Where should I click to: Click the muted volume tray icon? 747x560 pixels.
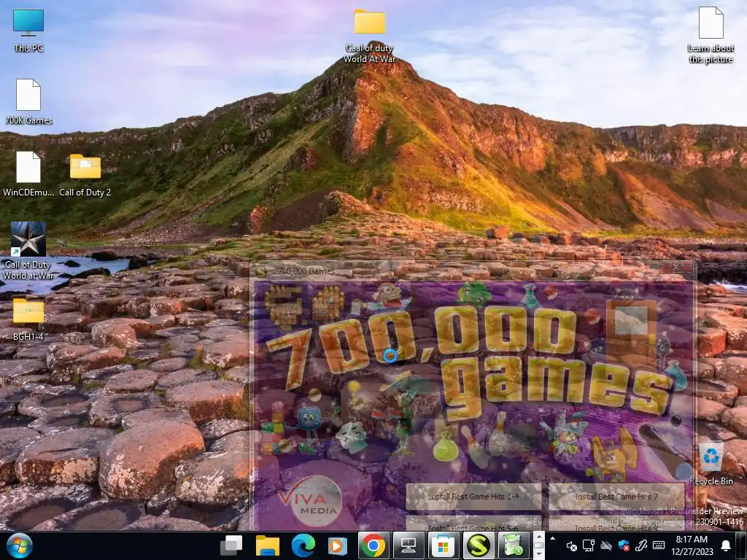(x=571, y=545)
